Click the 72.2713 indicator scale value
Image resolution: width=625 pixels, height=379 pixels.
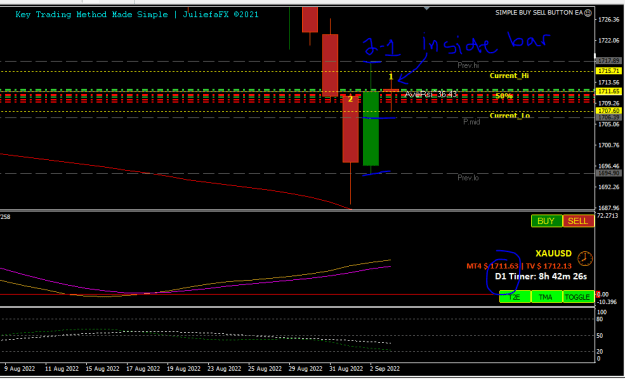tap(607, 216)
